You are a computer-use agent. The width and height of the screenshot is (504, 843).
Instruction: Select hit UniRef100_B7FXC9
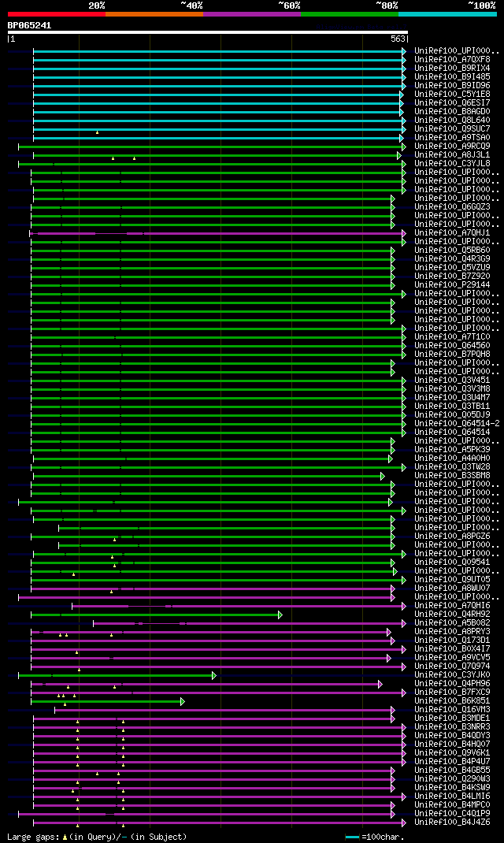452,693
